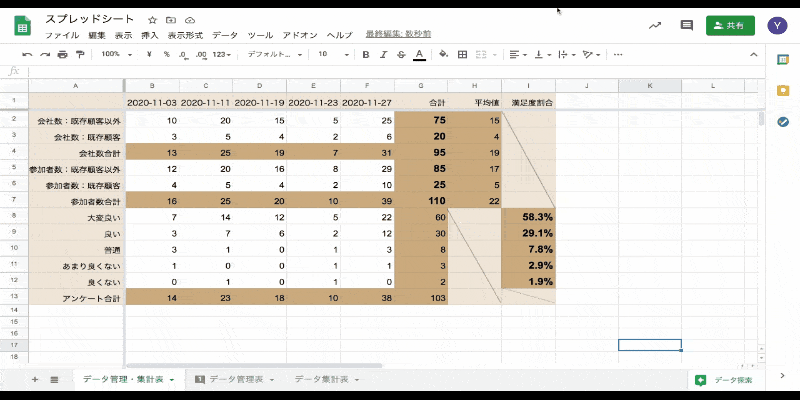Viewport: 800px width, 400px height.
Task: Switch to データ管理表 sheet tab
Action: click(x=236, y=380)
